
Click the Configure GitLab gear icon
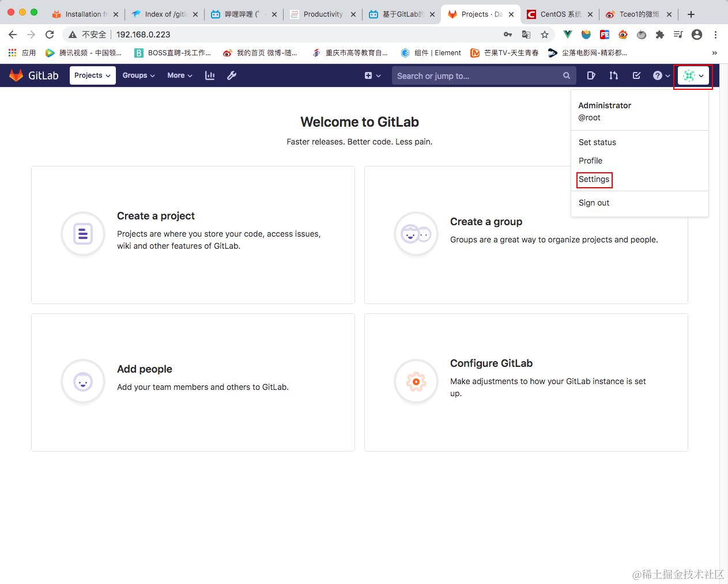coord(416,381)
